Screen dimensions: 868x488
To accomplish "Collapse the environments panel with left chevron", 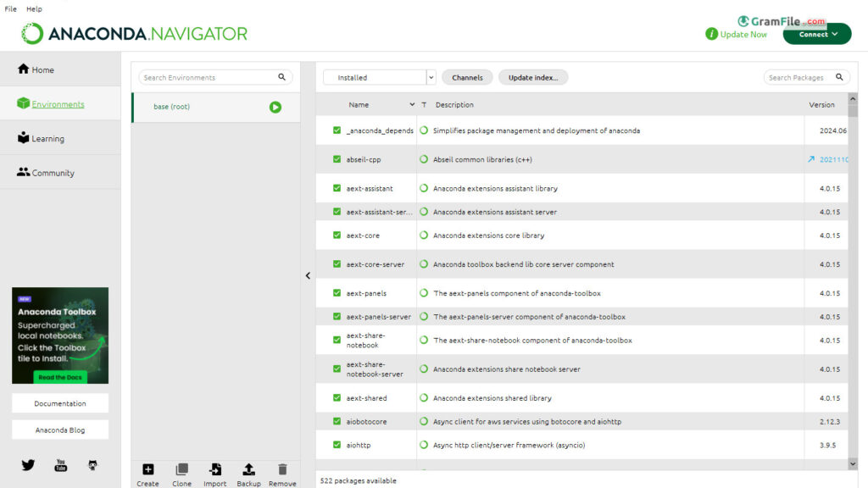I will click(x=308, y=275).
